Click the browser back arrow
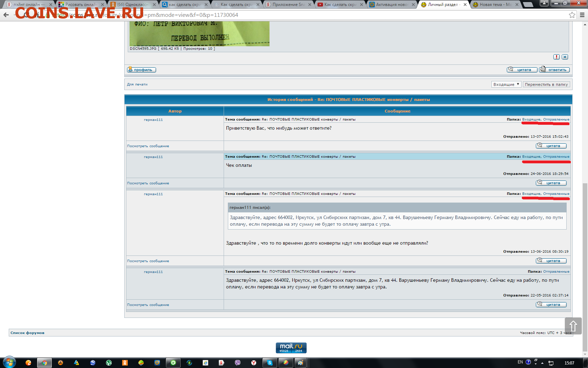This screenshot has height=368, width=588. pos(6,15)
